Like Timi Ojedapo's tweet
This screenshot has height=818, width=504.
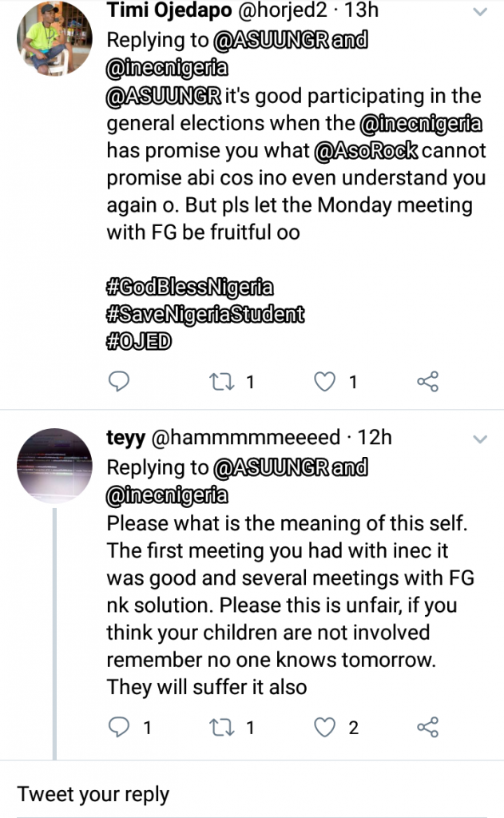tap(324, 382)
